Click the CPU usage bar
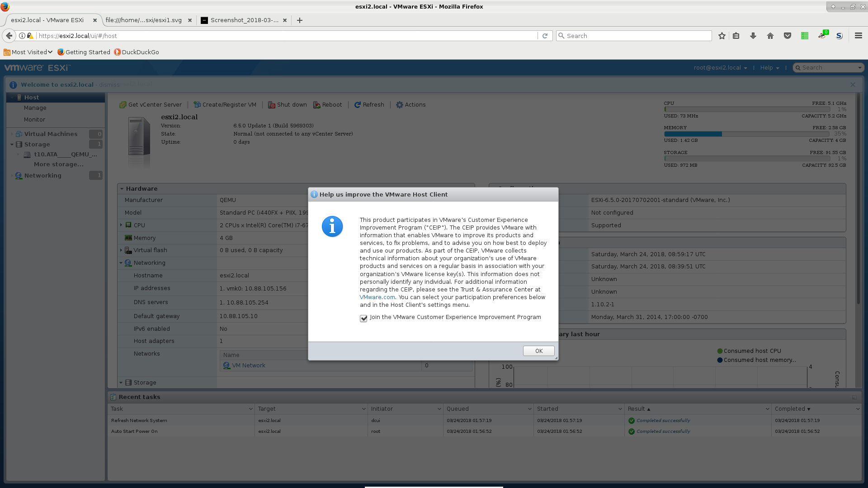This screenshot has height=488, width=868. (x=747, y=109)
